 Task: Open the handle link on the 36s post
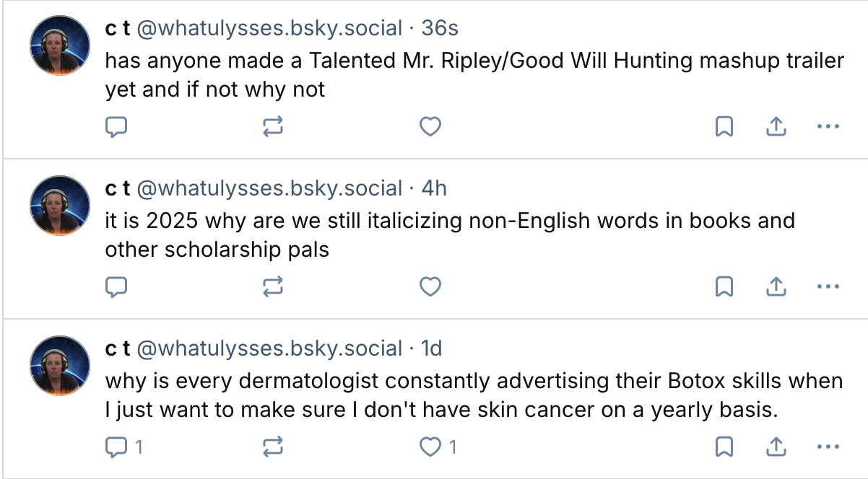point(269,29)
